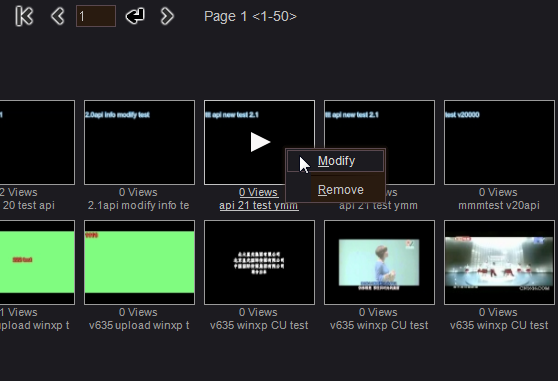Open the 'test v20000' video thumbnail
The width and height of the screenshot is (558, 381).
tap(499, 142)
